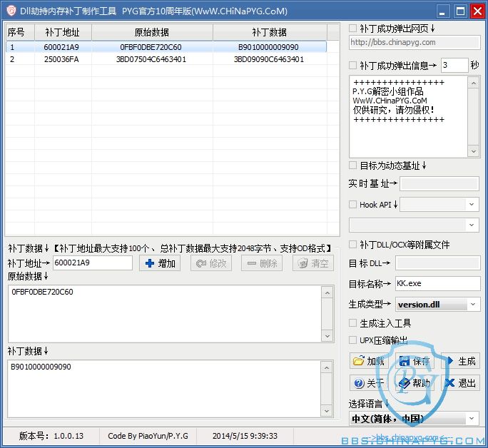Click the 原始数据 column header

point(152,32)
